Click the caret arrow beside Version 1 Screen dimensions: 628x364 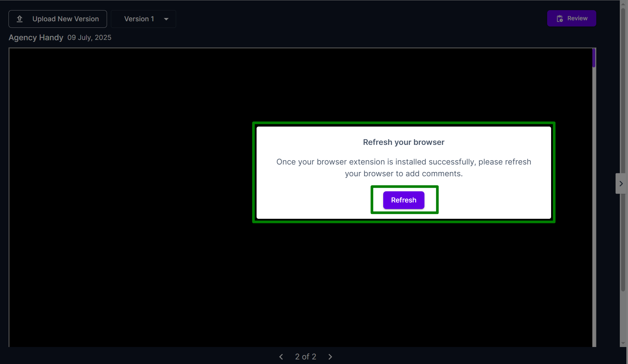(x=166, y=19)
